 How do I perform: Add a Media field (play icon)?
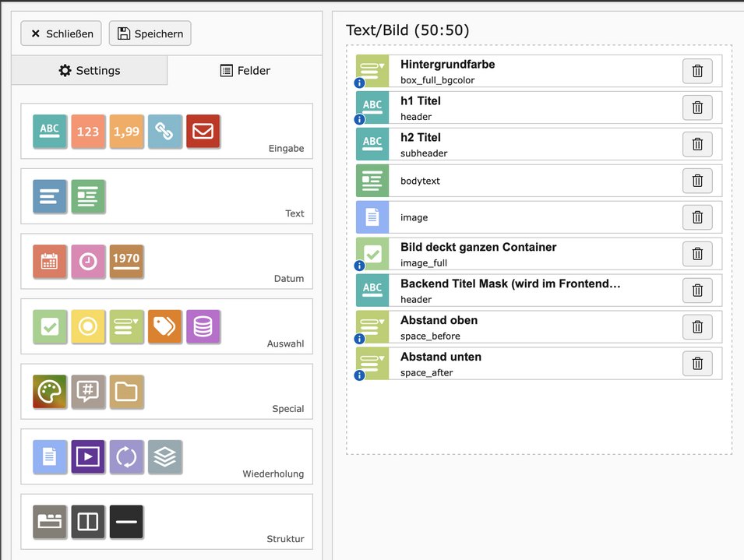click(88, 456)
